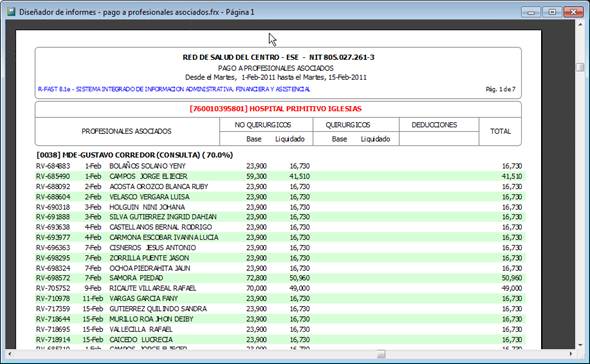
Task: Click the horizontal scrollbar right arrow
Action: click(x=571, y=354)
